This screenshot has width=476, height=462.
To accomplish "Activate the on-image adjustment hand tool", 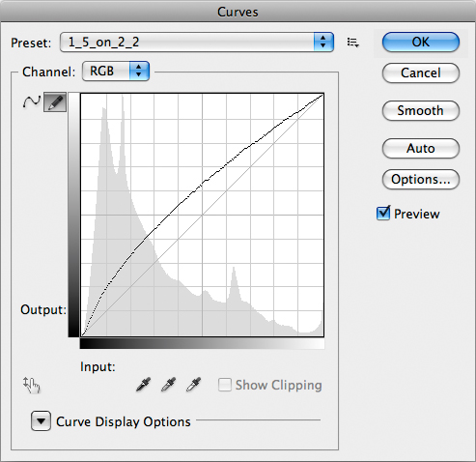I will coord(32,385).
